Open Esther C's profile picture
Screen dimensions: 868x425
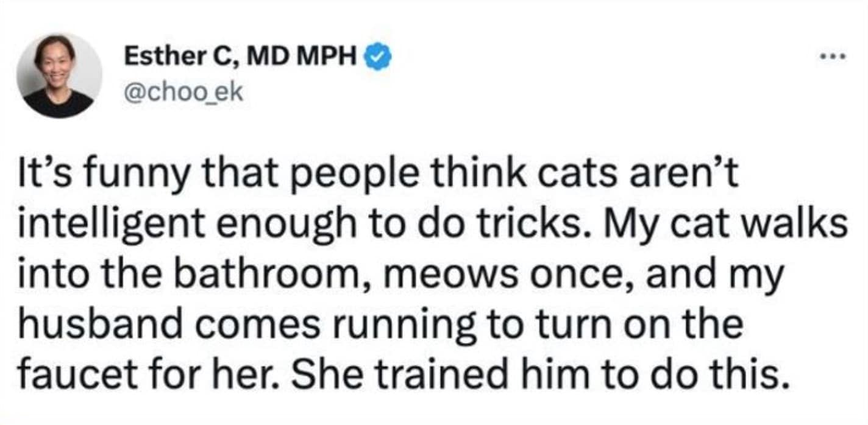[59, 76]
